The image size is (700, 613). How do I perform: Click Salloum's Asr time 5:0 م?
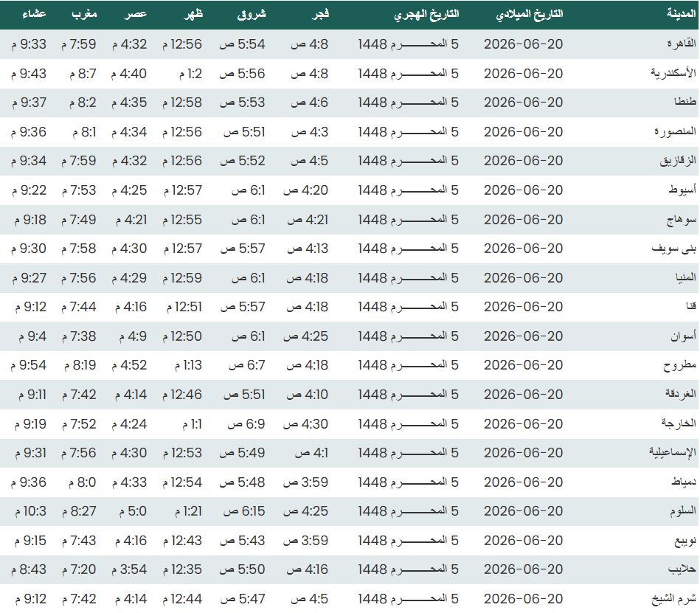pos(133,511)
